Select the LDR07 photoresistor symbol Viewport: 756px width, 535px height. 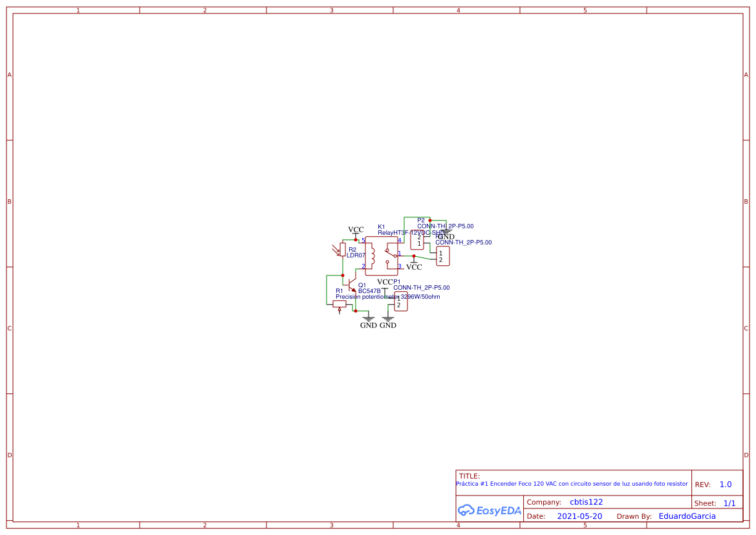coord(343,249)
